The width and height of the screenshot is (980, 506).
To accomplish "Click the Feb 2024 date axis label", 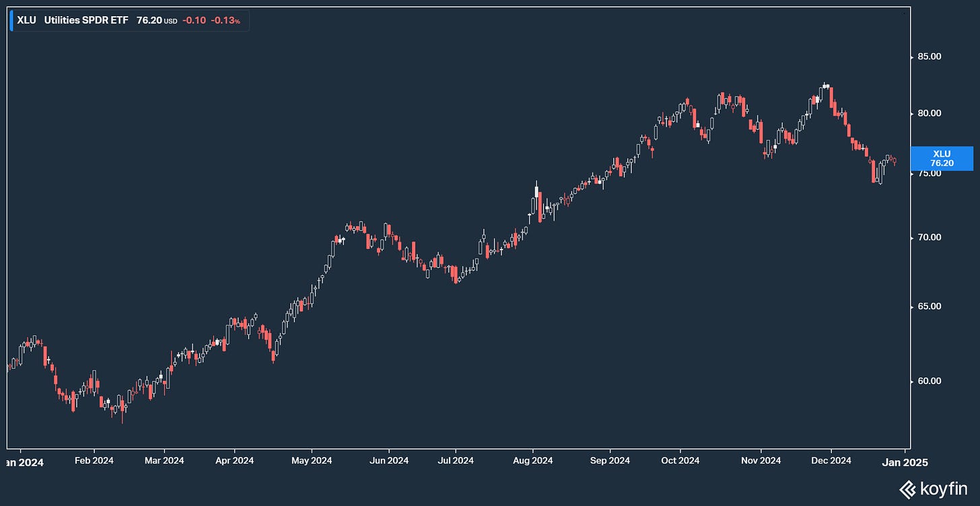I will point(94,461).
